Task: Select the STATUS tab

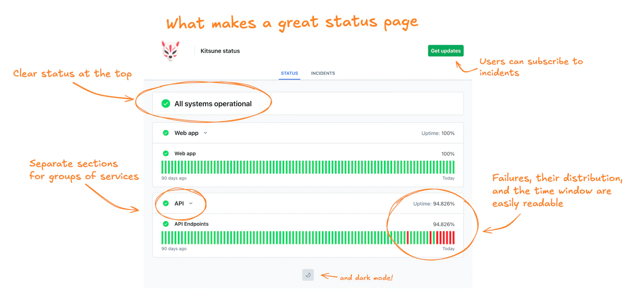Action: (289, 73)
